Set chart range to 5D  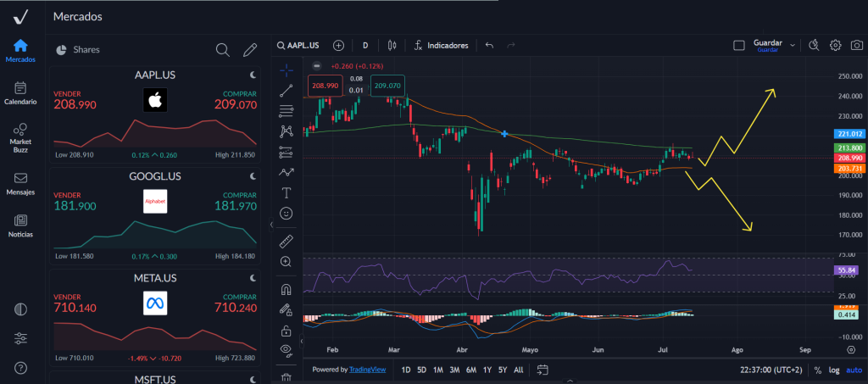click(x=422, y=370)
